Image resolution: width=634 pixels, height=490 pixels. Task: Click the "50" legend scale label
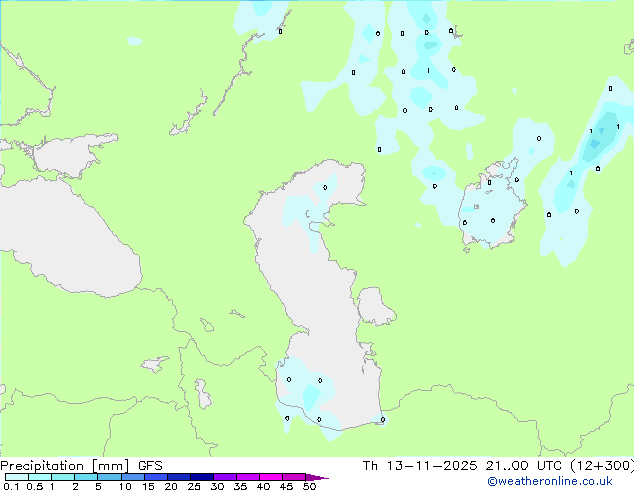pyautogui.click(x=309, y=486)
